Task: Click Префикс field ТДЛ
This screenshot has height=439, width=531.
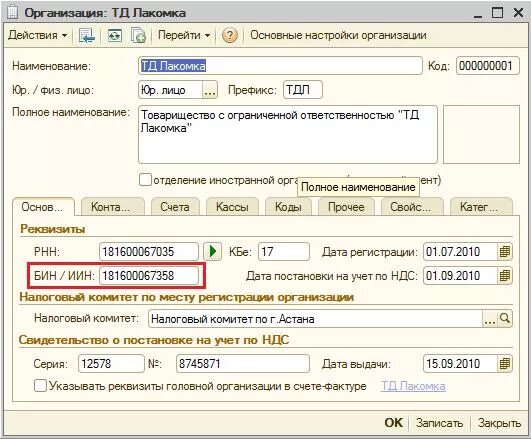Action: point(303,90)
